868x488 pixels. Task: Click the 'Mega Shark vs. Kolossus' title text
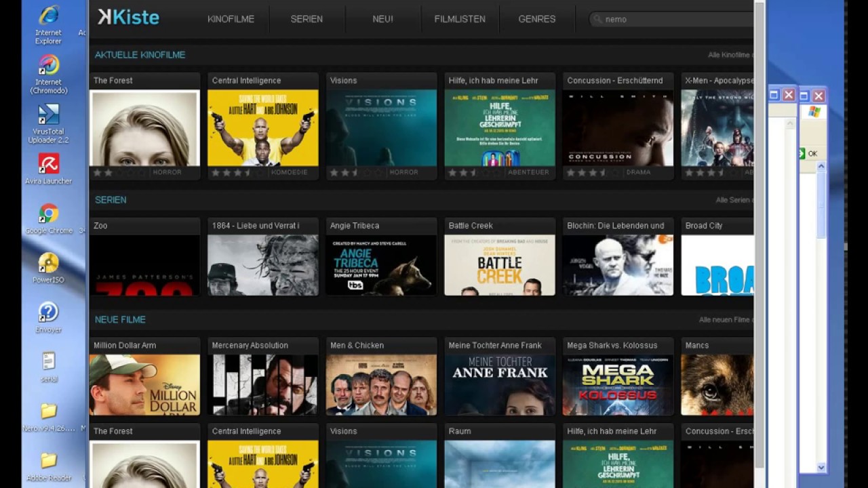click(612, 346)
